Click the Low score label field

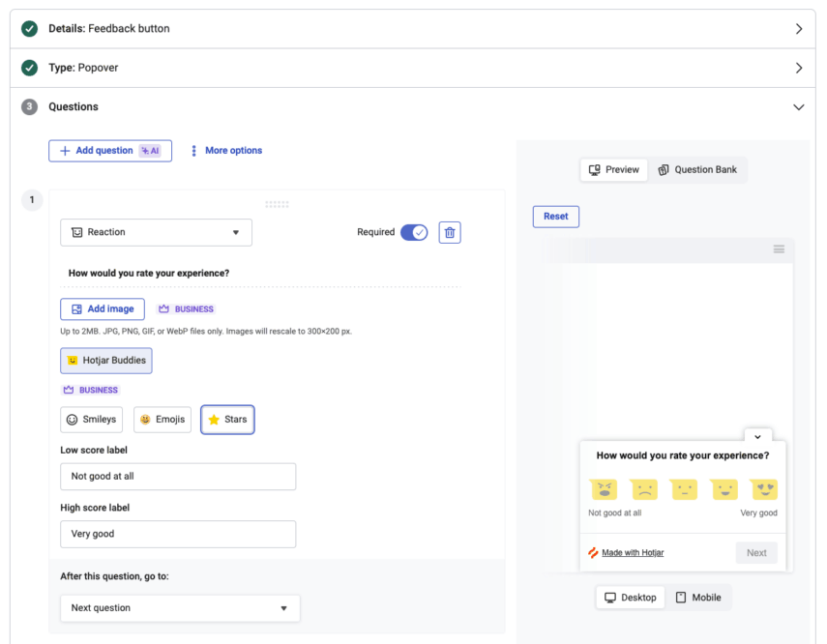click(x=178, y=477)
